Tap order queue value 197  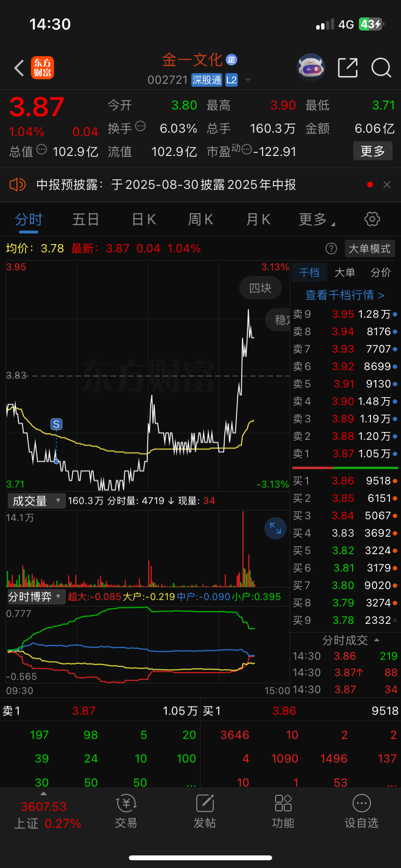pos(39,735)
